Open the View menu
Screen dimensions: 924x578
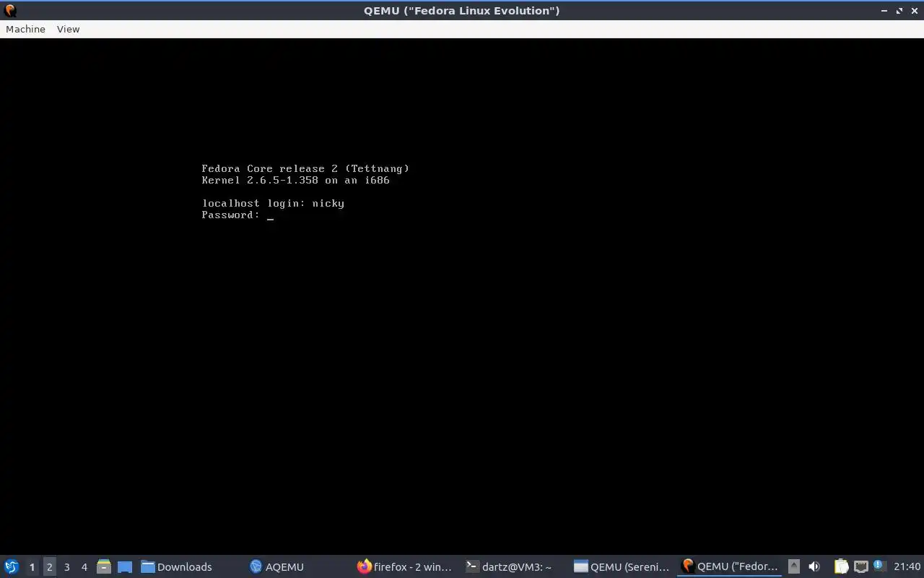68,29
